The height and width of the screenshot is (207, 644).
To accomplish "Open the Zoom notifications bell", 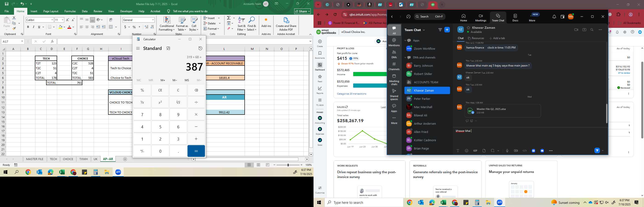I will coord(554,17).
